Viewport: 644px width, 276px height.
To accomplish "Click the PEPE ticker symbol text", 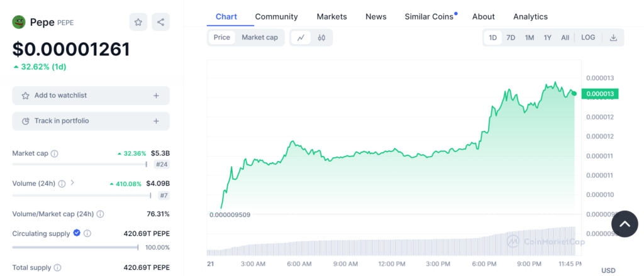I will [65, 23].
